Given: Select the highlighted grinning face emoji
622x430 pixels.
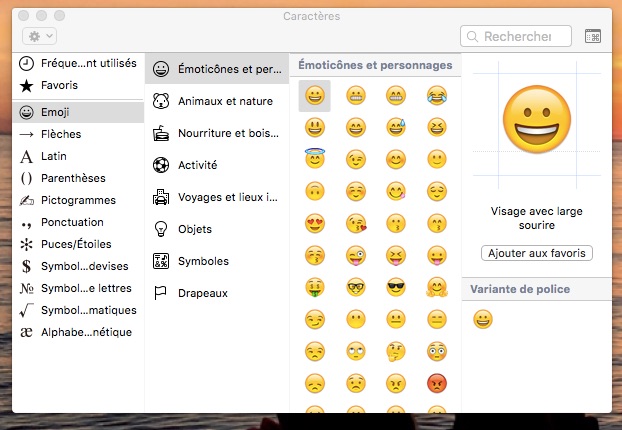Looking at the screenshot, I should pyautogui.click(x=315, y=96).
